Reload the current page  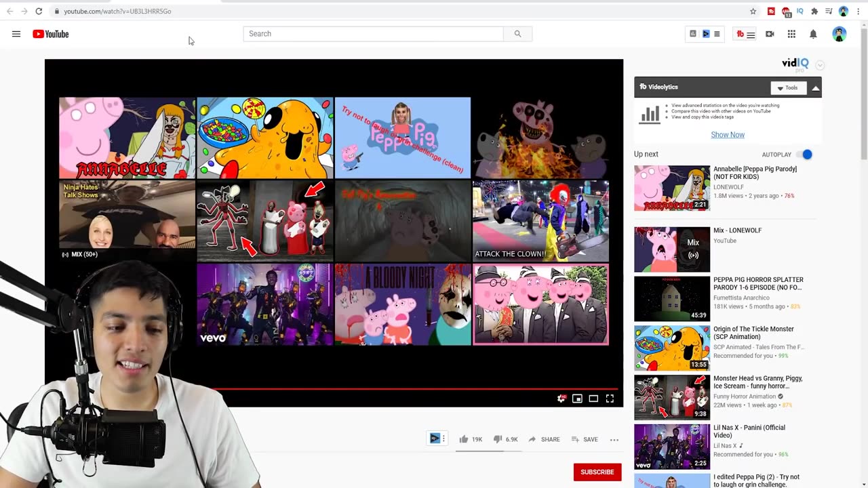(x=39, y=12)
